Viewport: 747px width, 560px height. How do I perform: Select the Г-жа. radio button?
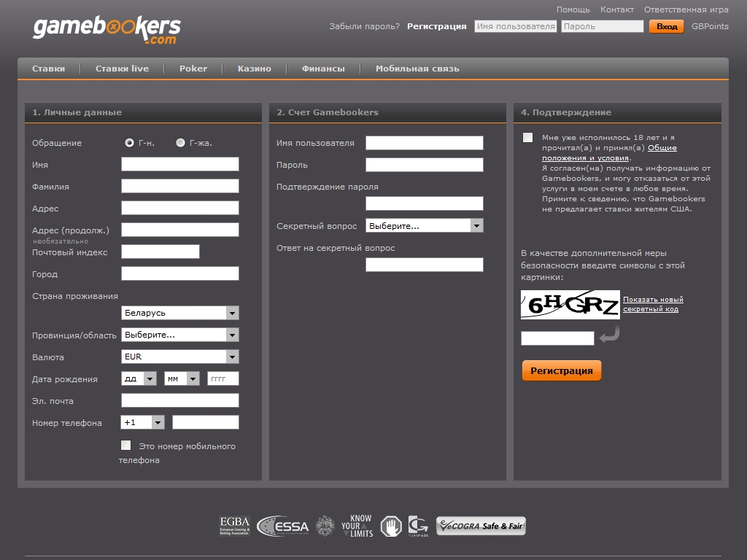[180, 143]
